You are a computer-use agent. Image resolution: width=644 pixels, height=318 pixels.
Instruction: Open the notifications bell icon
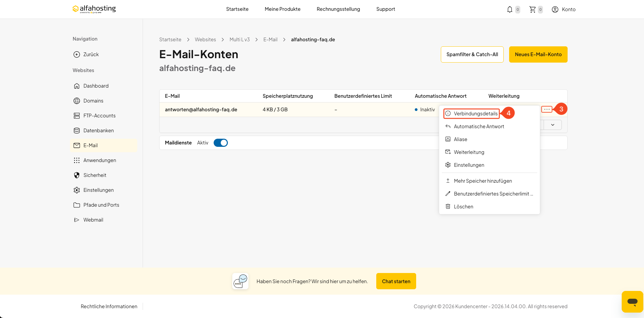(x=510, y=9)
